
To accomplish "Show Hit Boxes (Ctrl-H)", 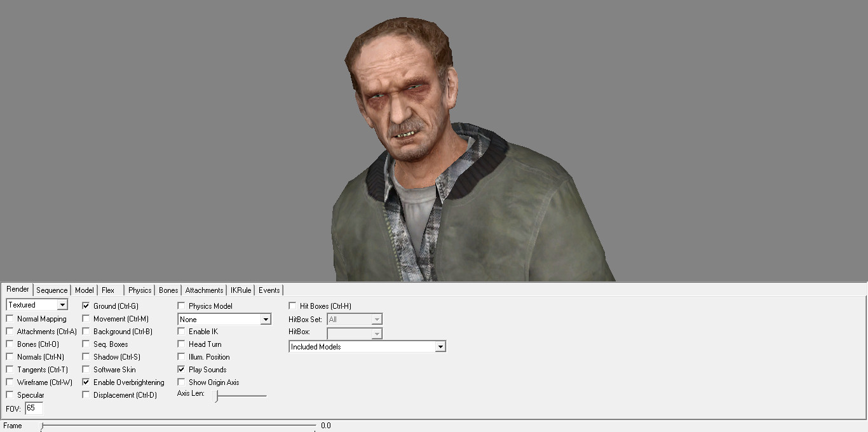I will 292,306.
